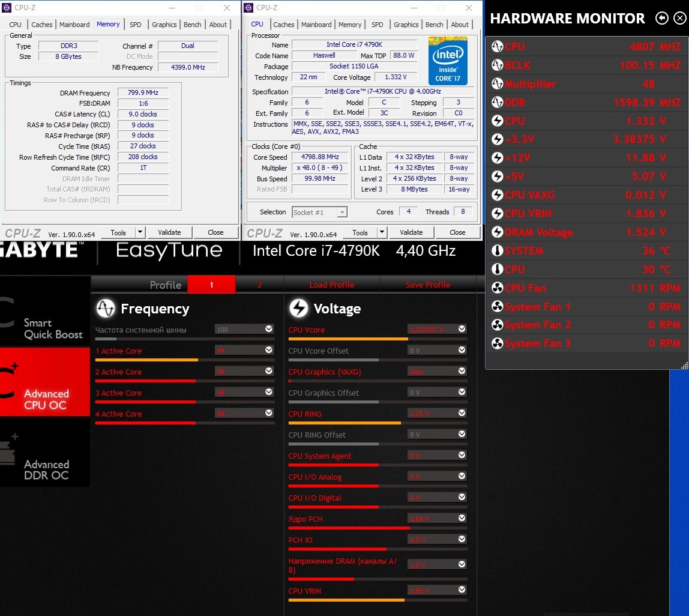Click the DRAM Frequency value field 799.9 MHz
Viewport: 689px width, 616px height.
(x=143, y=92)
